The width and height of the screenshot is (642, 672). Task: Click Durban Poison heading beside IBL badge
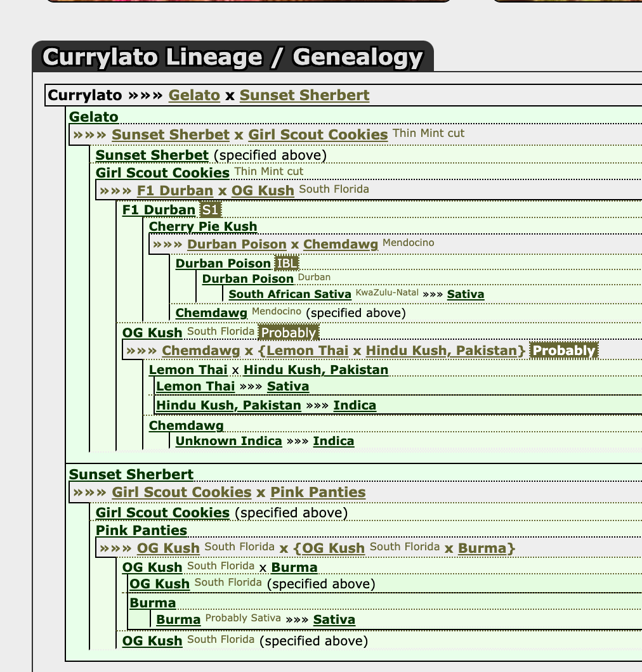223,263
